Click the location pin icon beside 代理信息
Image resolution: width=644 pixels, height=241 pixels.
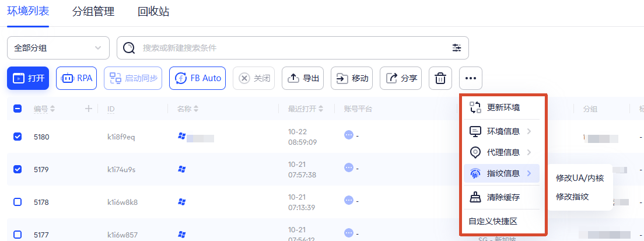[x=475, y=152]
